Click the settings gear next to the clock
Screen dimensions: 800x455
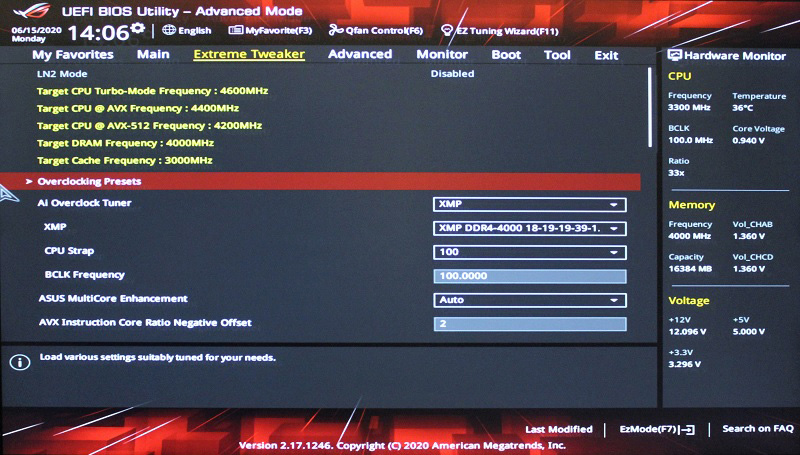(137, 29)
